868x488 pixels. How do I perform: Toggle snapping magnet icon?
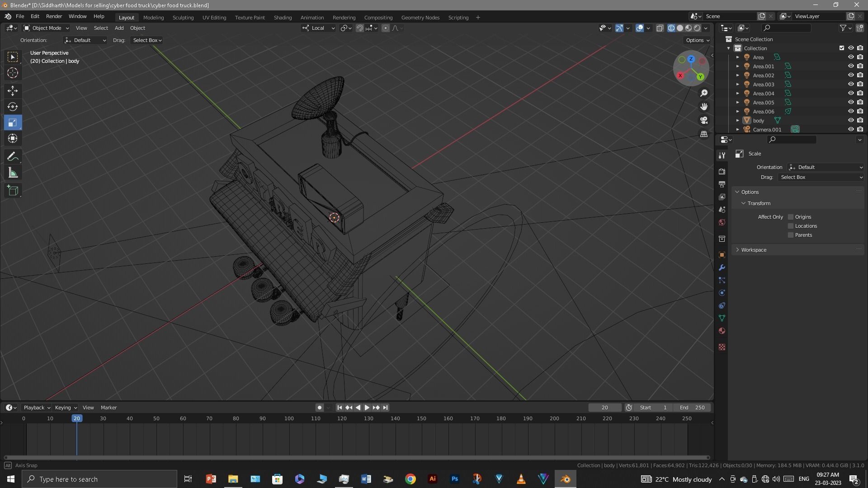pyautogui.click(x=360, y=28)
